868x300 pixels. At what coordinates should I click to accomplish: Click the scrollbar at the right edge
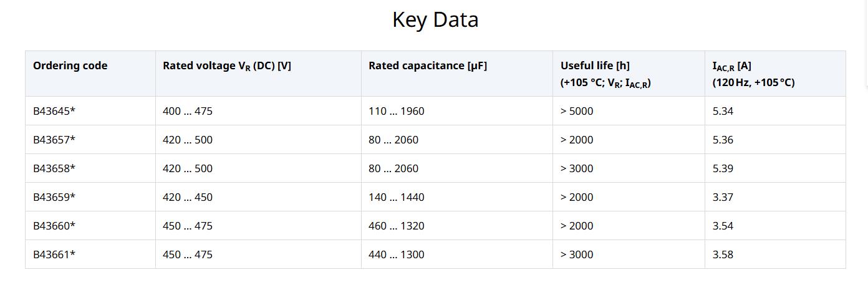point(866,41)
